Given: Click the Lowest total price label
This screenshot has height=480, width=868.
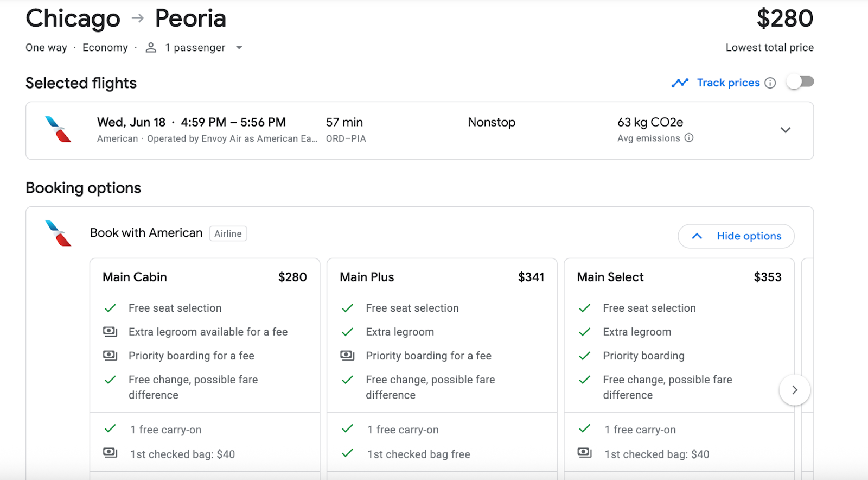Looking at the screenshot, I should tap(769, 48).
